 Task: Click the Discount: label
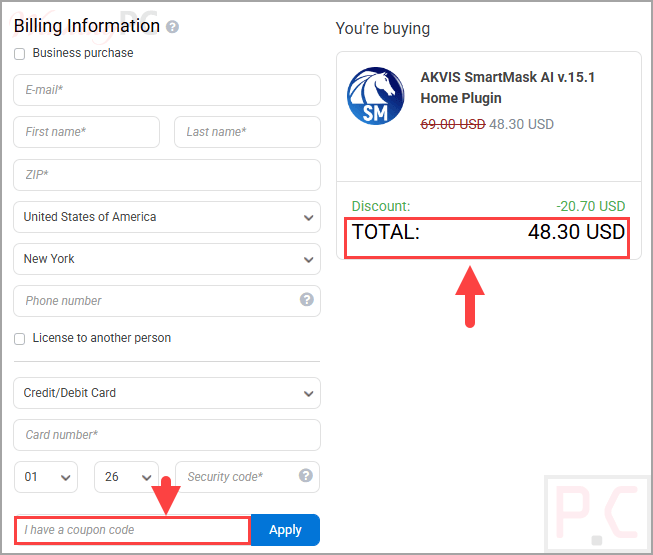[381, 206]
